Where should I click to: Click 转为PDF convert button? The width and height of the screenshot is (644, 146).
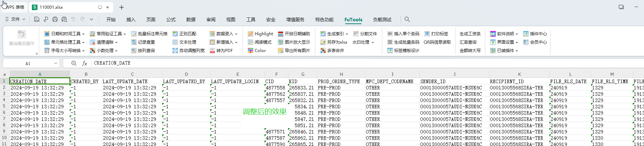(x=221, y=51)
